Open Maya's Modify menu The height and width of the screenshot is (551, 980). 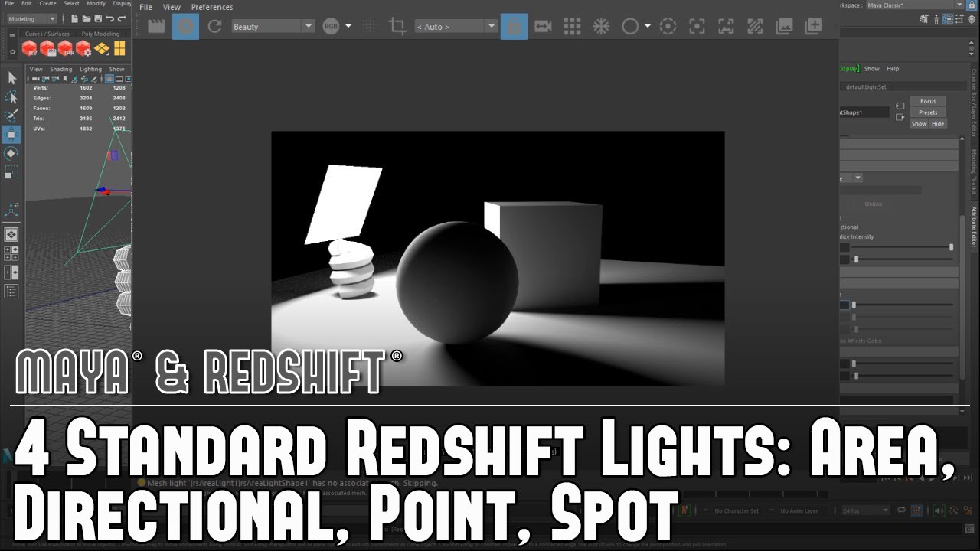pyautogui.click(x=96, y=4)
